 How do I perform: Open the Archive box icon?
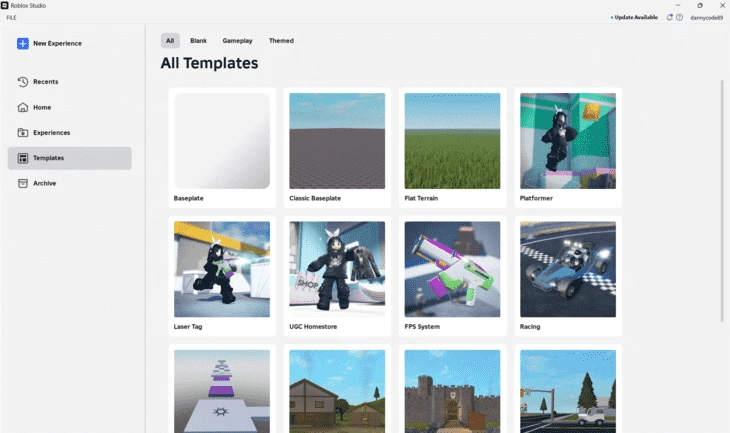[23, 183]
